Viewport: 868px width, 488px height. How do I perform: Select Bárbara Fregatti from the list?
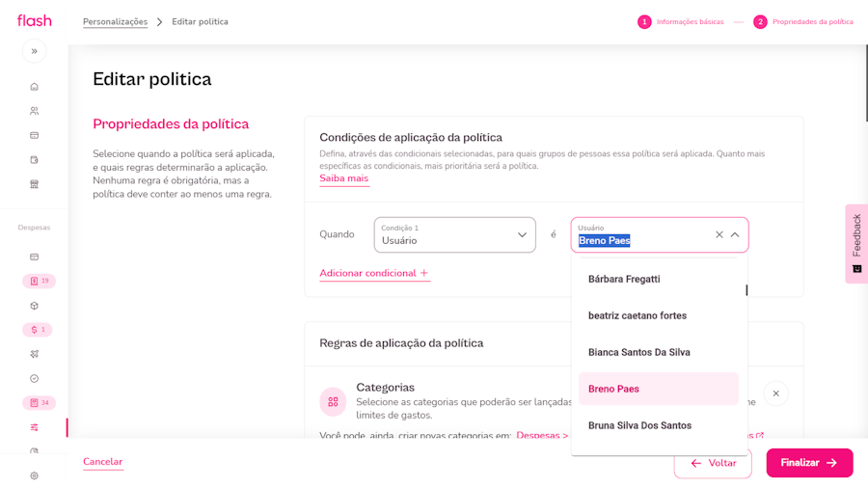pyautogui.click(x=658, y=279)
